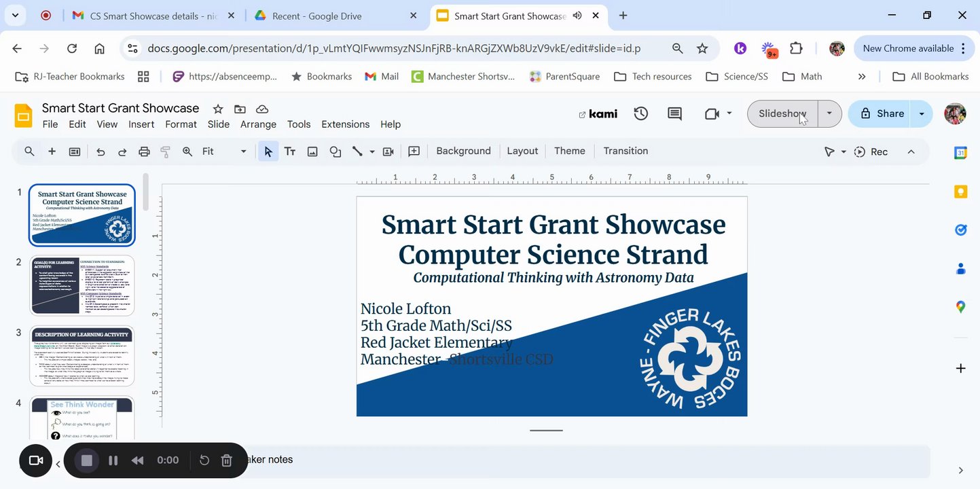
Task: Choose the select cursor tool
Action: (x=268, y=151)
